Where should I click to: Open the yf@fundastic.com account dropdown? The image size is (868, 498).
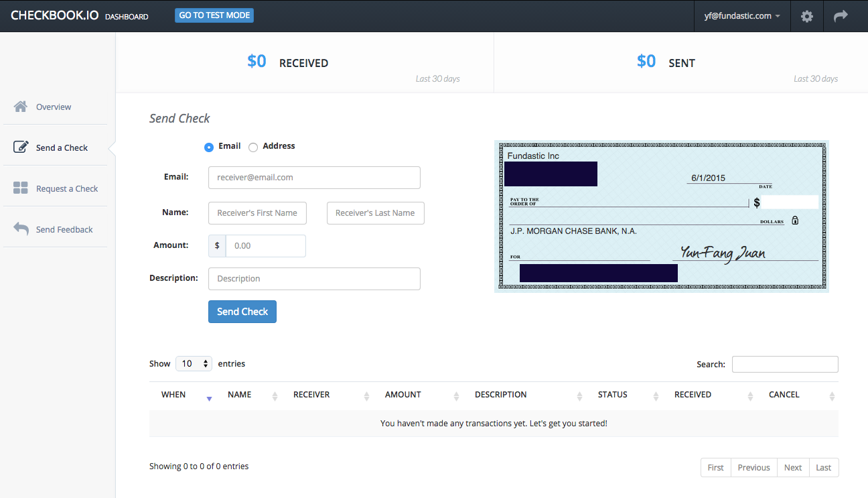[x=742, y=16]
